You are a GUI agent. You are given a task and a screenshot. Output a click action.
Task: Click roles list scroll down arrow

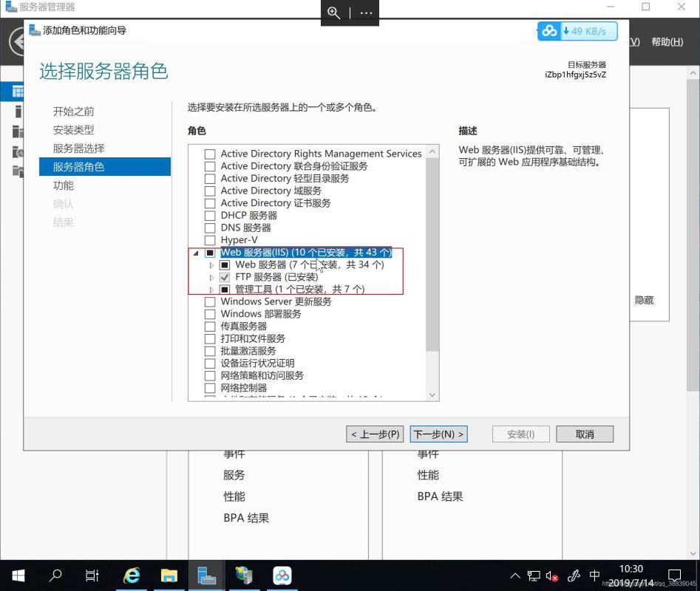pos(432,394)
